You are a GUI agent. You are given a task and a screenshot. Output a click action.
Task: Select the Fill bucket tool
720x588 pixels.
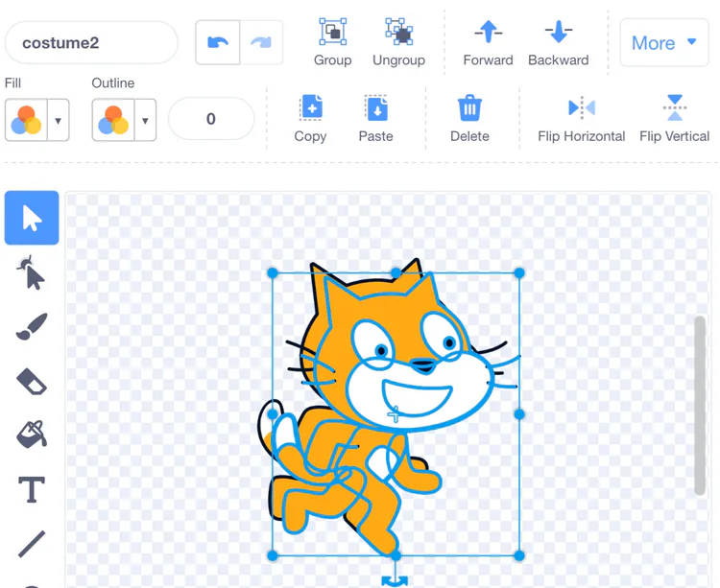point(32,435)
